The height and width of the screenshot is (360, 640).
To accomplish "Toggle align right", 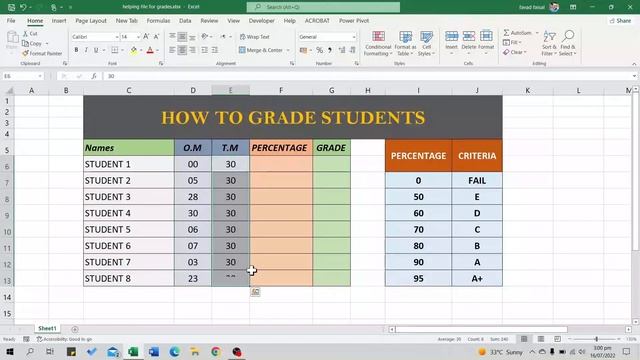I will (192, 50).
